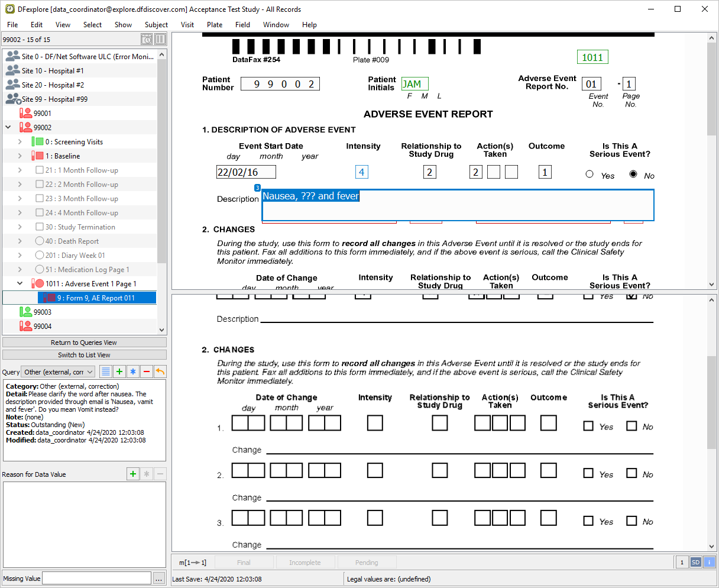
Task: Click the blue lines query list icon
Action: coord(106,371)
